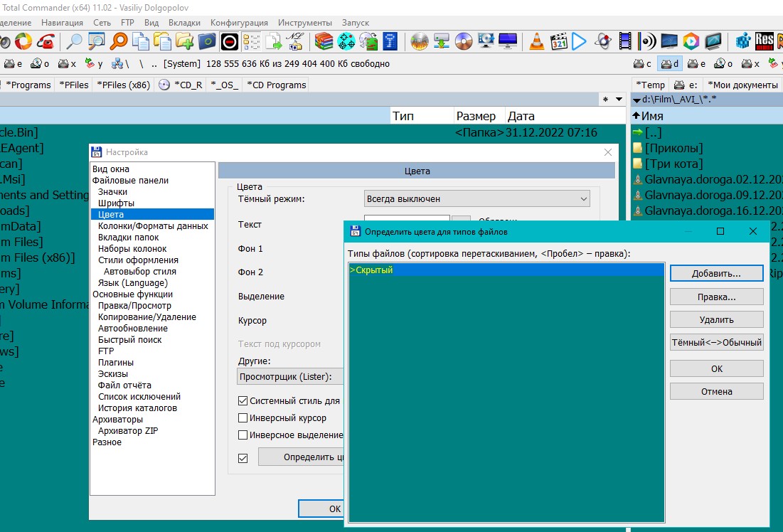783x532 pixels.
Task: Select drive c in right panel drive bar
Action: (x=643, y=64)
